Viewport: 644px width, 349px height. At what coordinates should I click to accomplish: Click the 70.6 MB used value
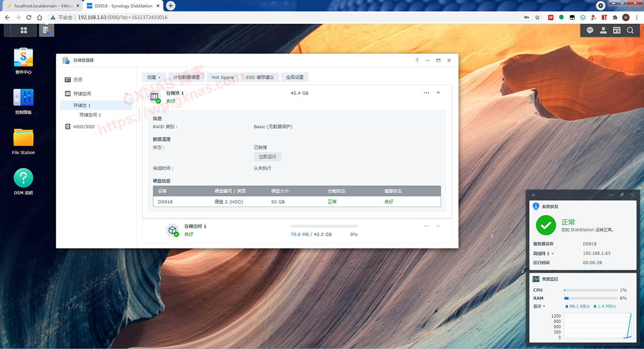click(300, 235)
